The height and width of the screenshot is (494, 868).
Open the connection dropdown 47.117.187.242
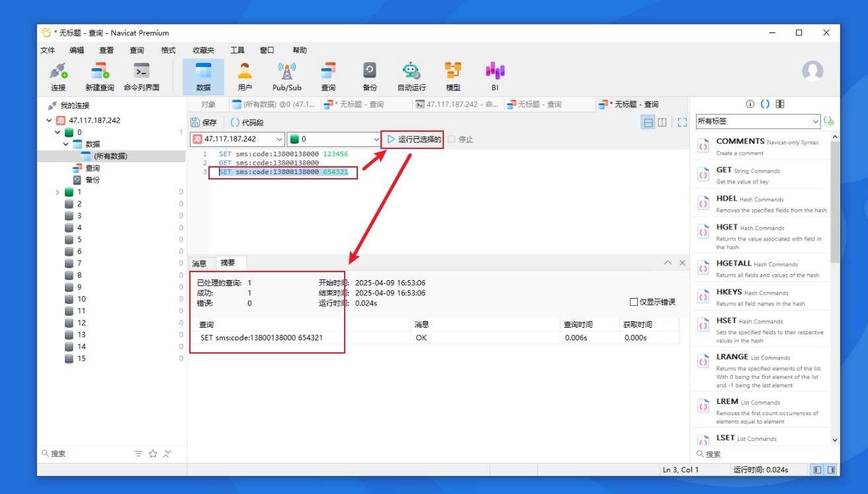click(x=238, y=139)
